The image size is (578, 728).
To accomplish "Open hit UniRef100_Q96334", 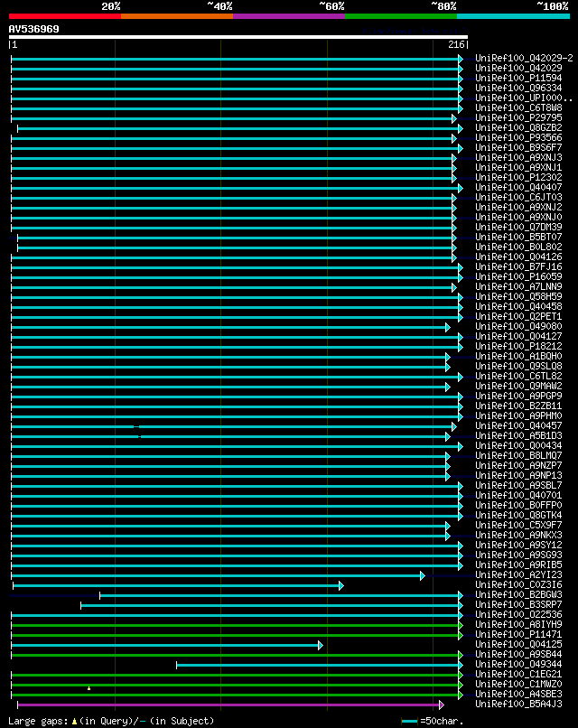I will pyautogui.click(x=518, y=88).
